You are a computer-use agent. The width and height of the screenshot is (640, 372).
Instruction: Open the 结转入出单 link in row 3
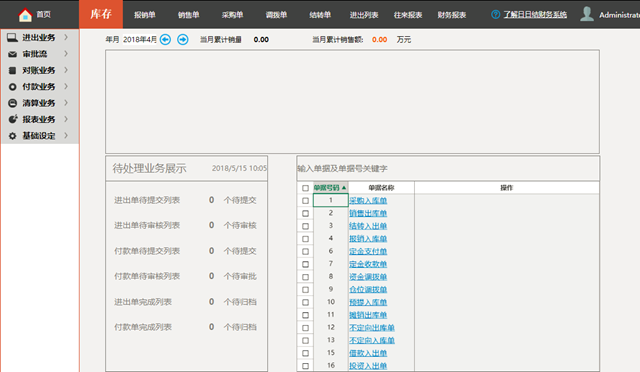coord(368,226)
